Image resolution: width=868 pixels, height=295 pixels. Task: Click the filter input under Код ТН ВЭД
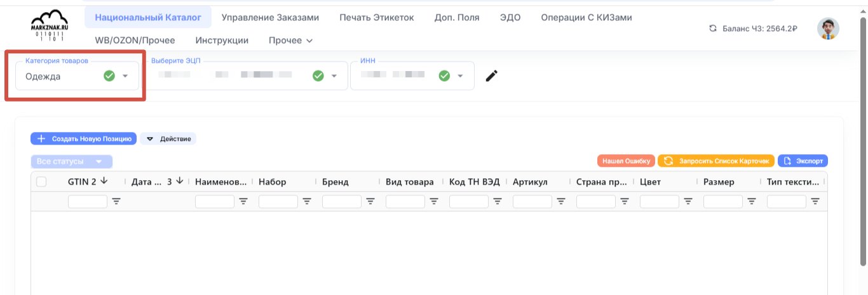click(469, 202)
